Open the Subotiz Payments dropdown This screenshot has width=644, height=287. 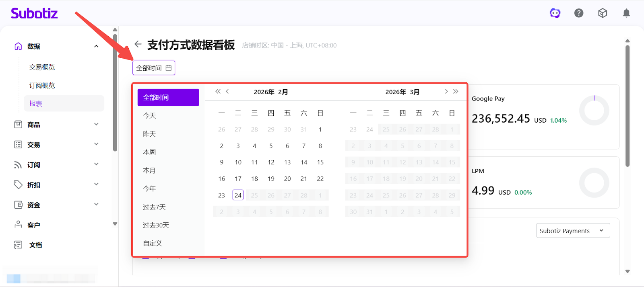click(x=573, y=231)
